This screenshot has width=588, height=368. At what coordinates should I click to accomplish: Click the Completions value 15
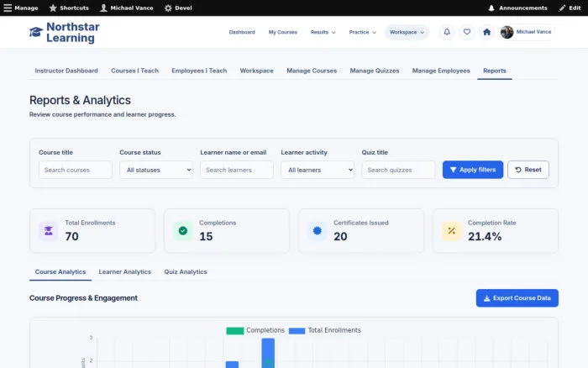tap(206, 236)
